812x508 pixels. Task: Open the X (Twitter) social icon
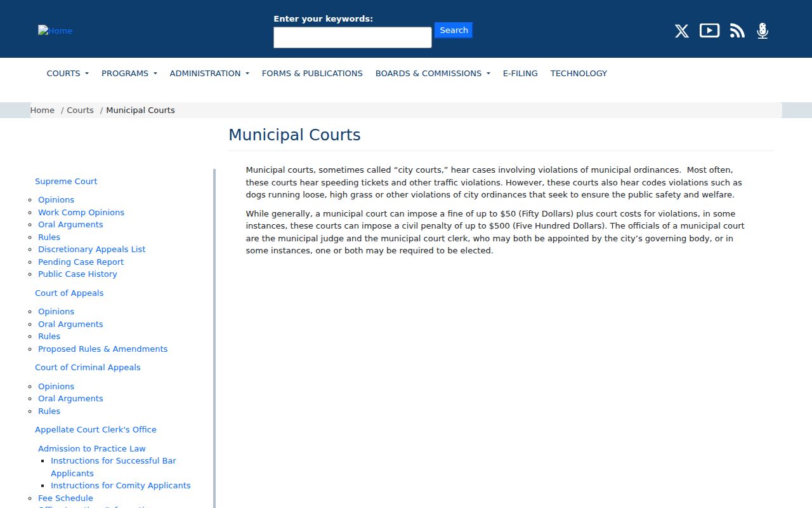coord(682,31)
